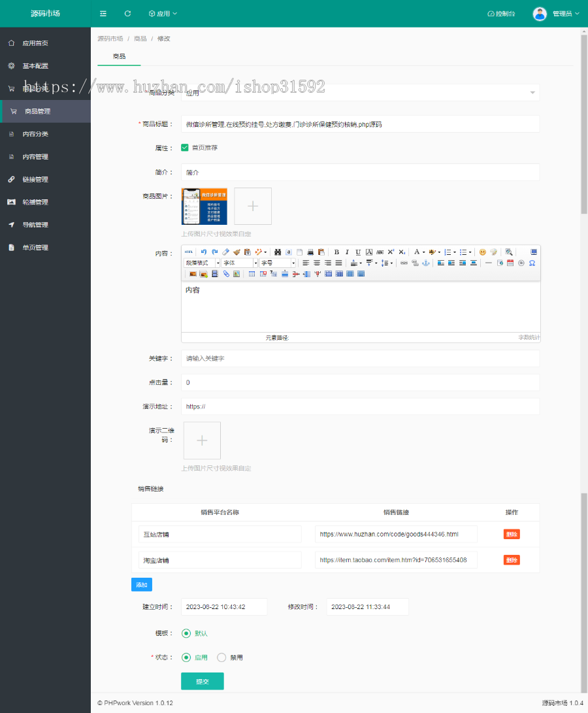Redo the edit in the editor

(x=215, y=252)
